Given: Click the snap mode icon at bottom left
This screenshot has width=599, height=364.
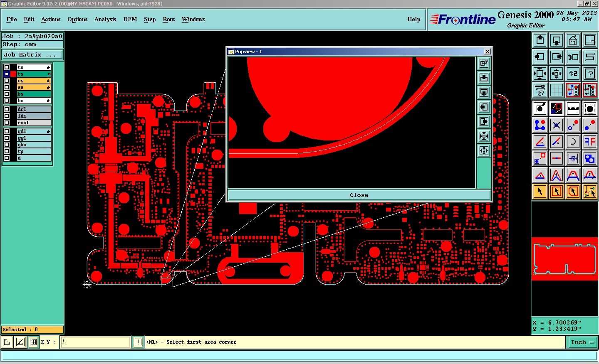Looking at the screenshot, I should [x=7, y=342].
